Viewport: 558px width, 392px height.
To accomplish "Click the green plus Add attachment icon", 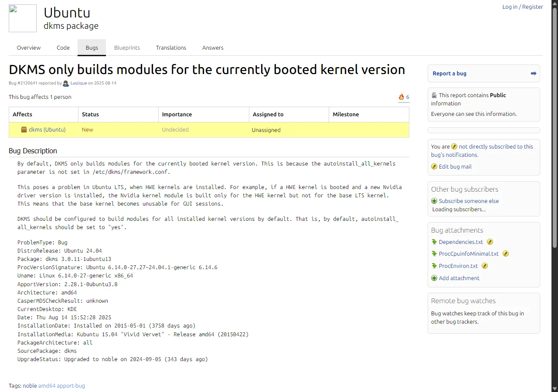I will click(434, 278).
